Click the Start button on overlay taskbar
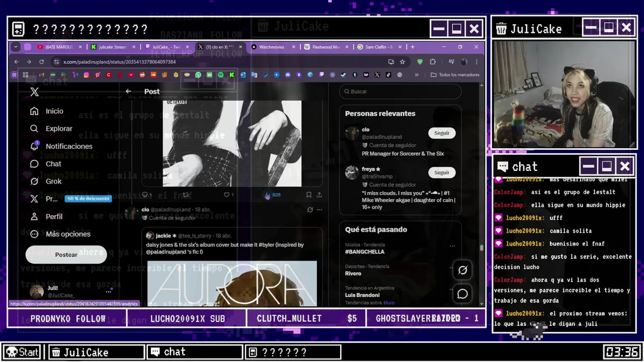This screenshot has height=362, width=644. tap(22, 352)
